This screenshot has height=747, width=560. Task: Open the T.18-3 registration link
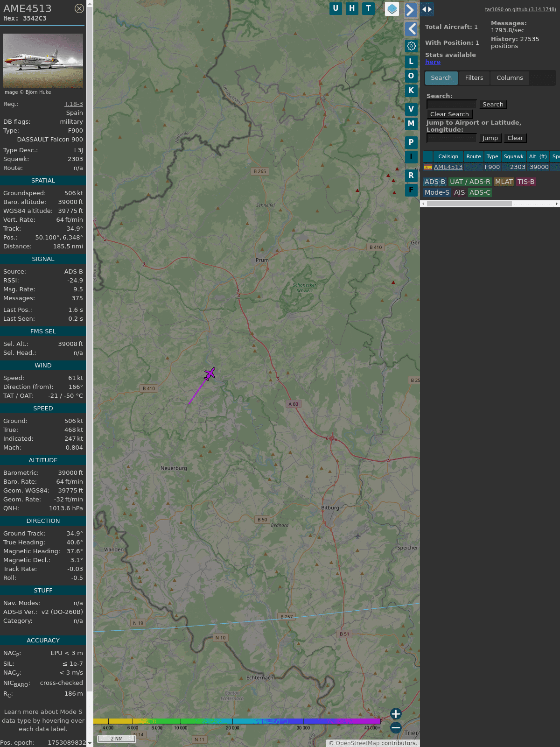coord(73,104)
